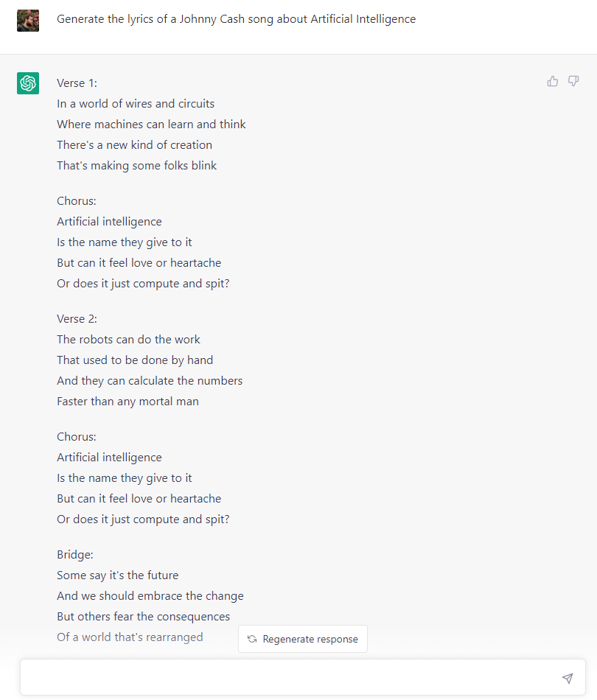Click the line 'That's making some folks blink'
Screen dimensions: 597x700
[x=136, y=166]
